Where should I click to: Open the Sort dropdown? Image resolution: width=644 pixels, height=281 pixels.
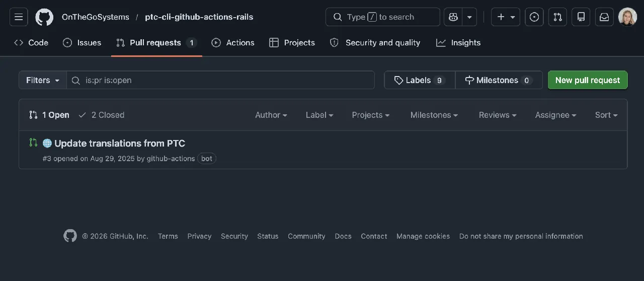tap(606, 115)
